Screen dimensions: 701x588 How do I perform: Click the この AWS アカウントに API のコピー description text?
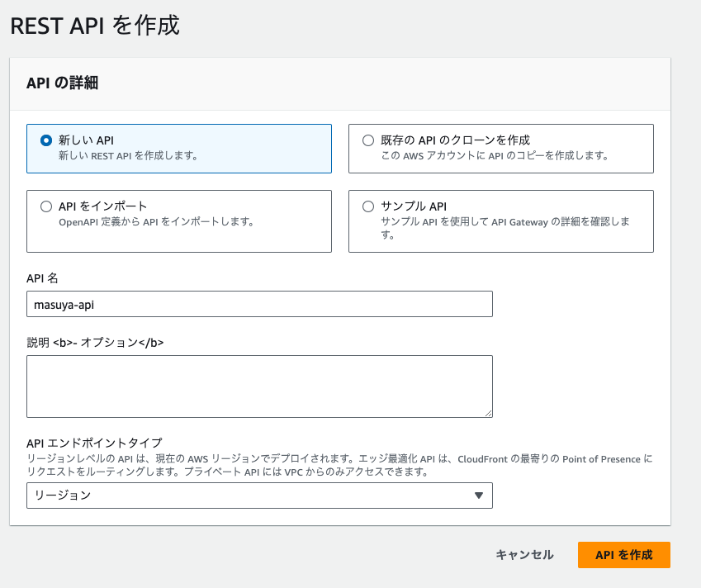coord(495,155)
